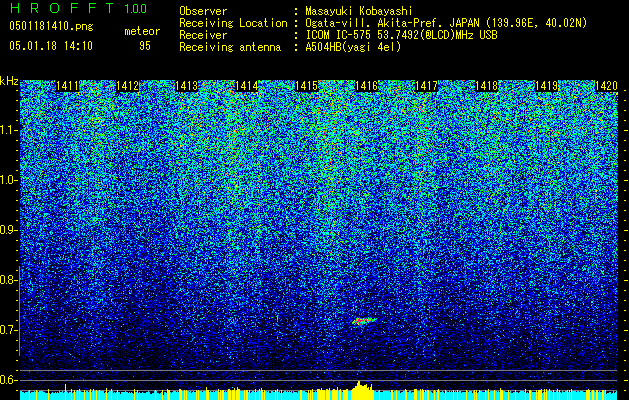Click the Receiving Location label
The width and height of the screenshot is (629, 400).
[233, 23]
